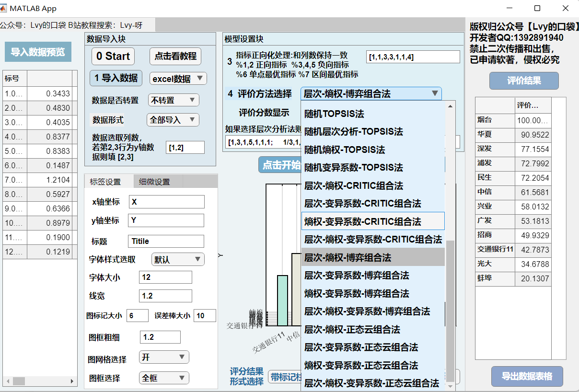Image resolution: width=579 pixels, height=392 pixels.
Task: Maximize the MATLAB App window
Action: click(537, 8)
